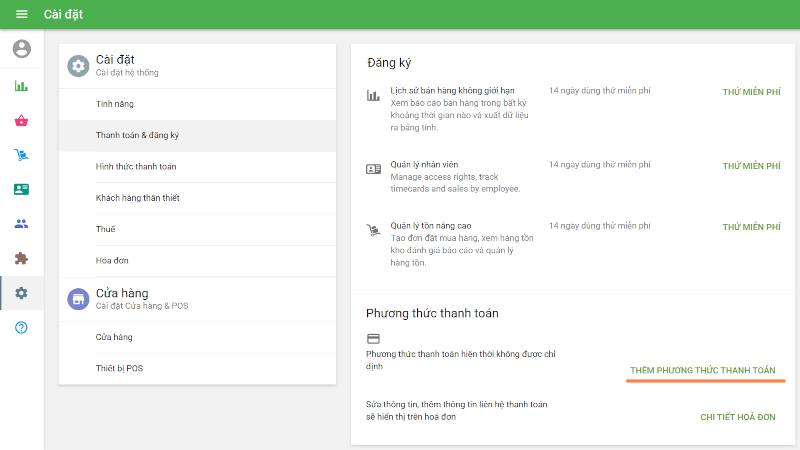This screenshot has width=800, height=450.
Task: Open the reports bar chart icon
Action: (x=21, y=85)
